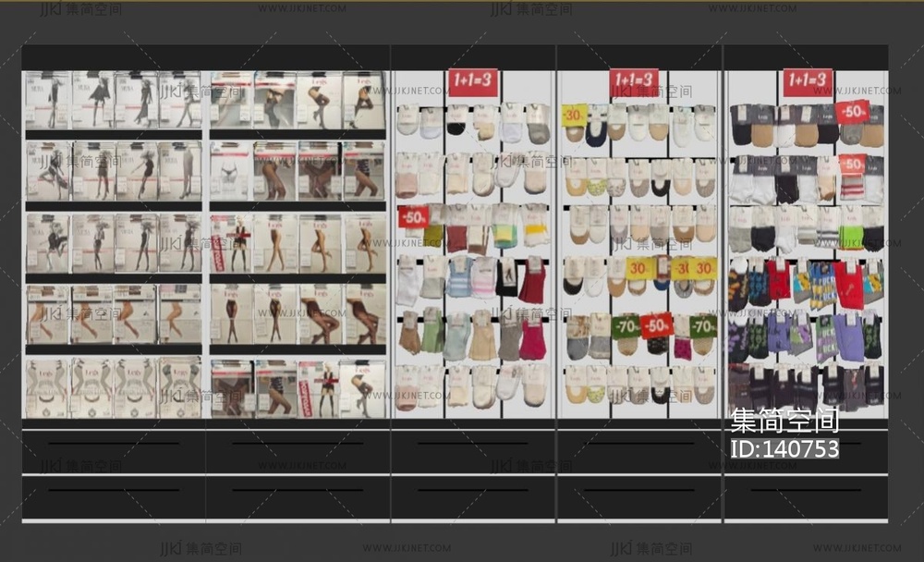Select the 1+1=3 sign on the rightmost panel
This screenshot has width=924, height=562.
click(808, 83)
